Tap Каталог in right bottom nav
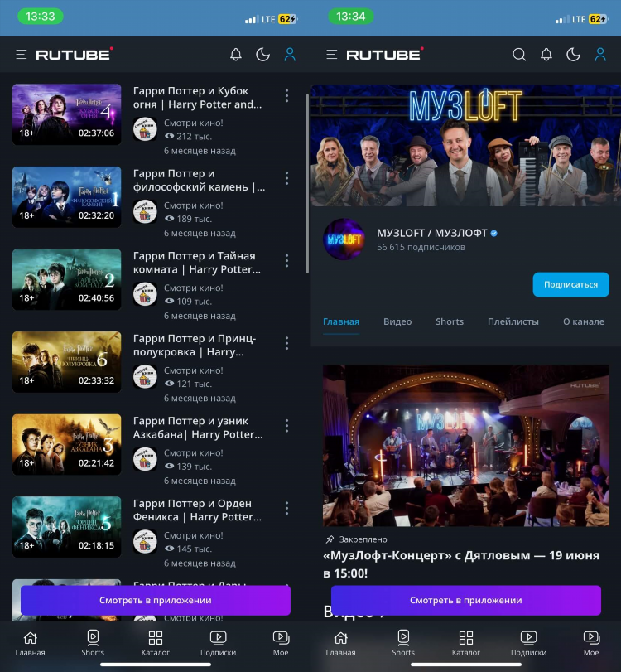This screenshot has width=621, height=672. (466, 643)
